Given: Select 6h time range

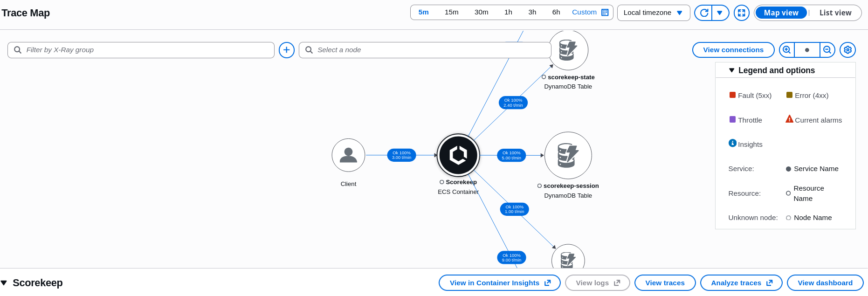Looking at the screenshot, I should 556,12.
